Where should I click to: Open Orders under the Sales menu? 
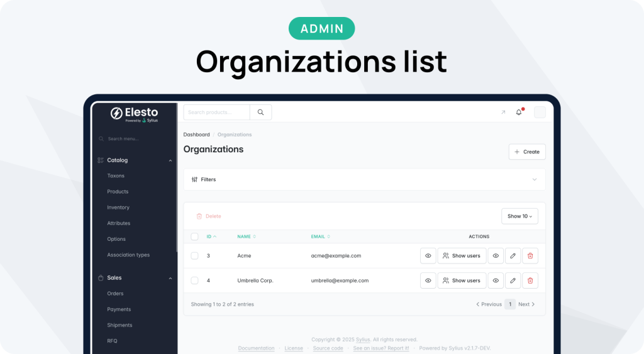[115, 294]
